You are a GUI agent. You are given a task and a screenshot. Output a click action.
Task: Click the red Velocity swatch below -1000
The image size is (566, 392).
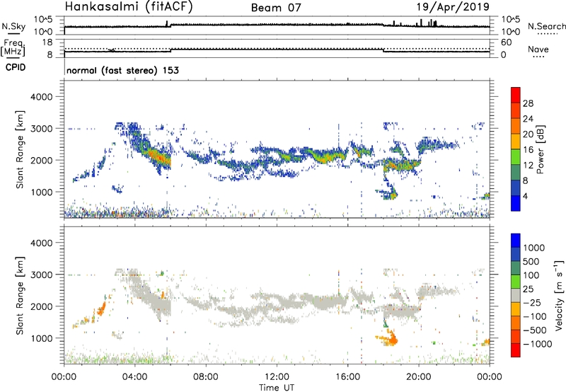click(516, 350)
